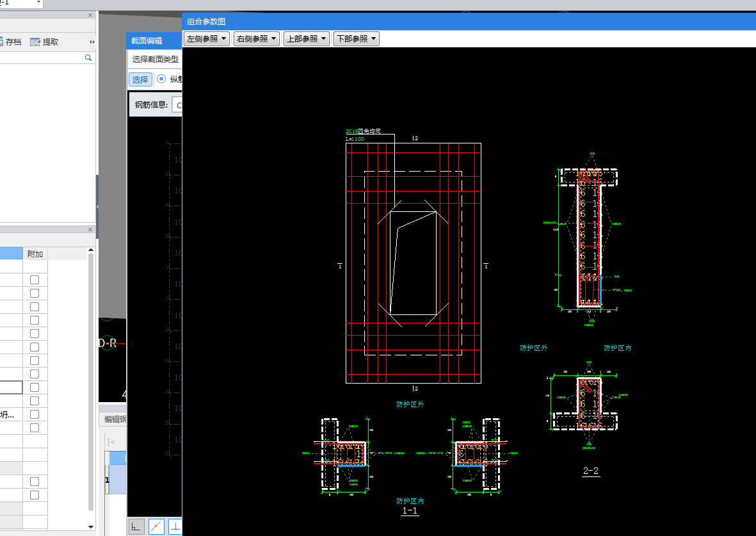Click the 存档 archive icon

pos(1,42)
